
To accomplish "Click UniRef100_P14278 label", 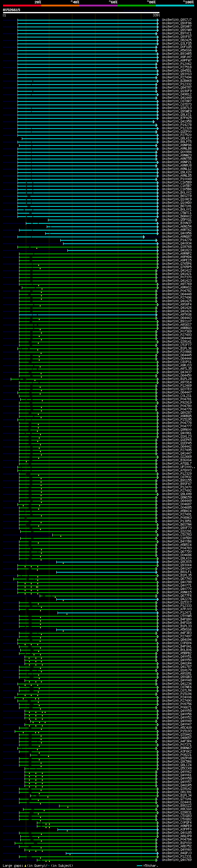I will [x=177, y=125].
